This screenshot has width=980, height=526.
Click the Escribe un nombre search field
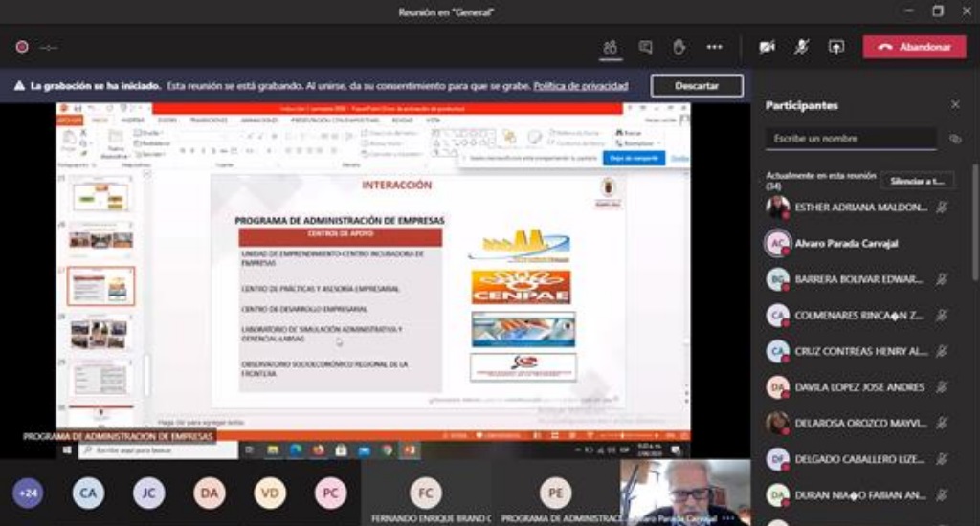(x=851, y=139)
